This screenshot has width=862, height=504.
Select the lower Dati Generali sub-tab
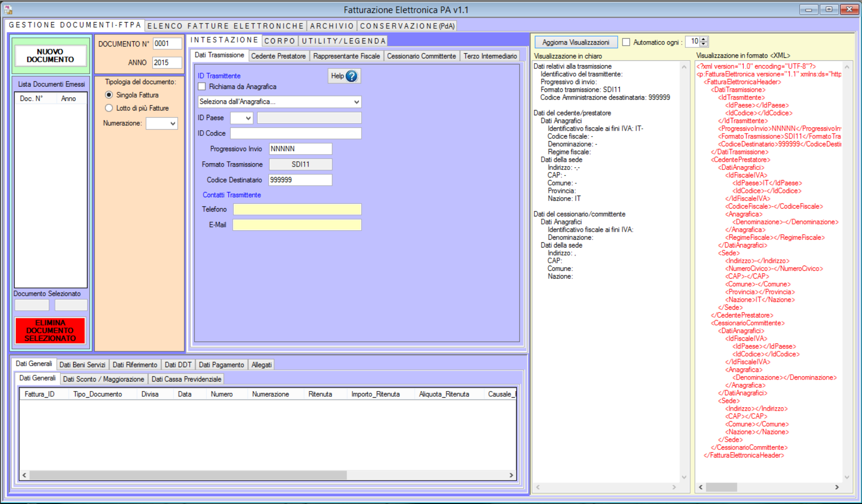[x=37, y=378]
